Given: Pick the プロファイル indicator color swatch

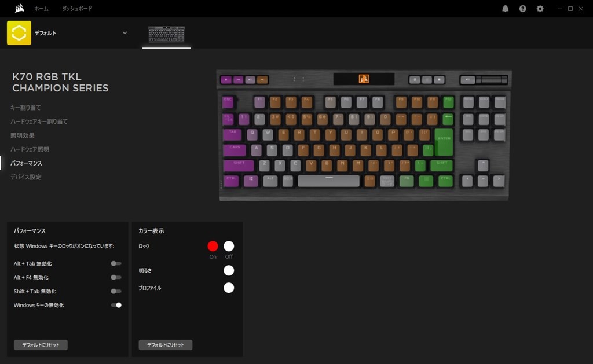Looking at the screenshot, I should pyautogui.click(x=229, y=288).
